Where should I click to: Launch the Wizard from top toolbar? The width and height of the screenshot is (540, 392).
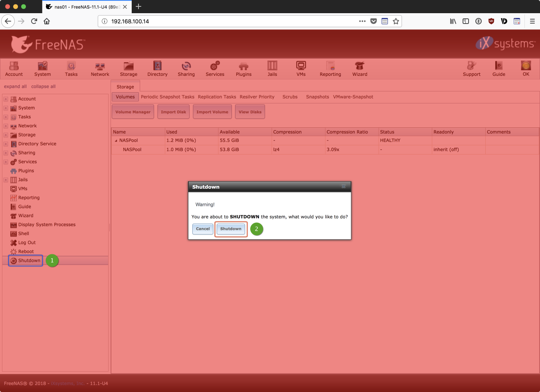point(360,69)
